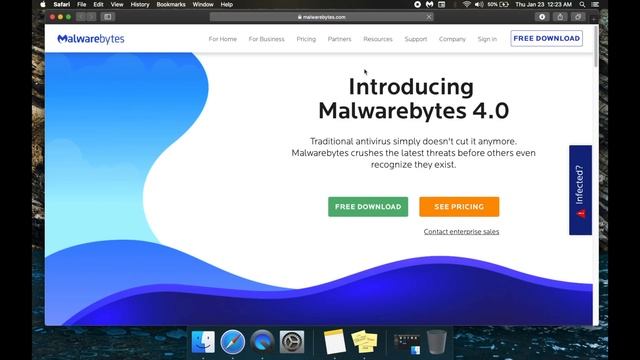Viewport: 640px width, 360px height.
Task: Click the new tab plus button
Action: pyautogui.click(x=594, y=19)
